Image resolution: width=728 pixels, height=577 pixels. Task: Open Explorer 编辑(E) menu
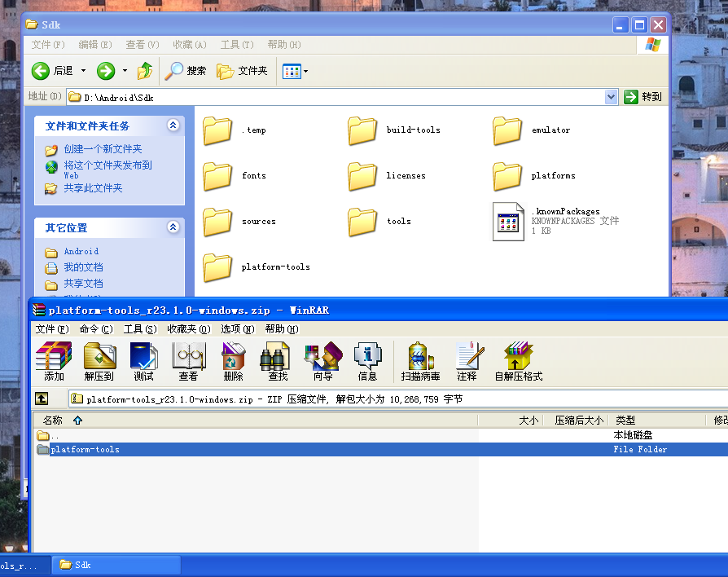coord(95,45)
